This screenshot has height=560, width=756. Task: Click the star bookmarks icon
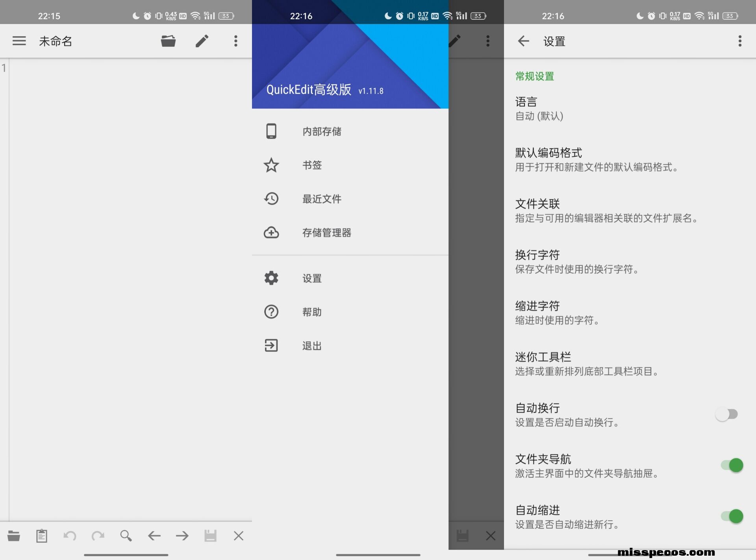coord(271,165)
